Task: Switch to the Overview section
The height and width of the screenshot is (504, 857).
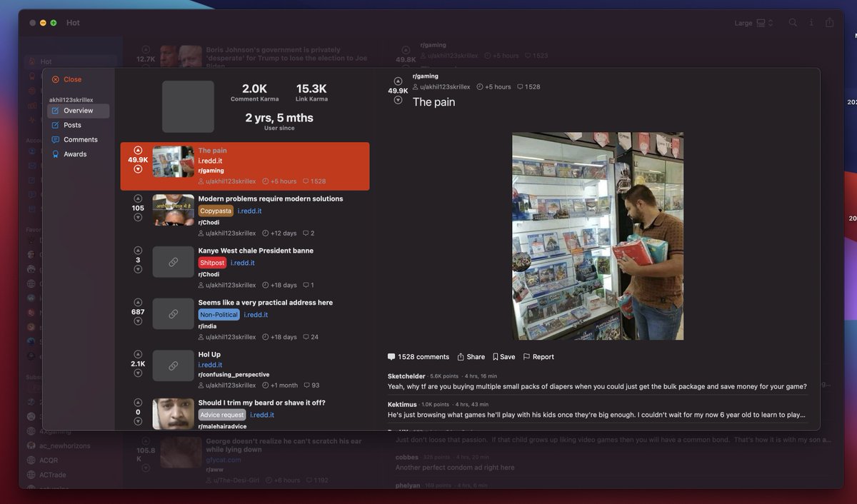Action: coord(79,111)
